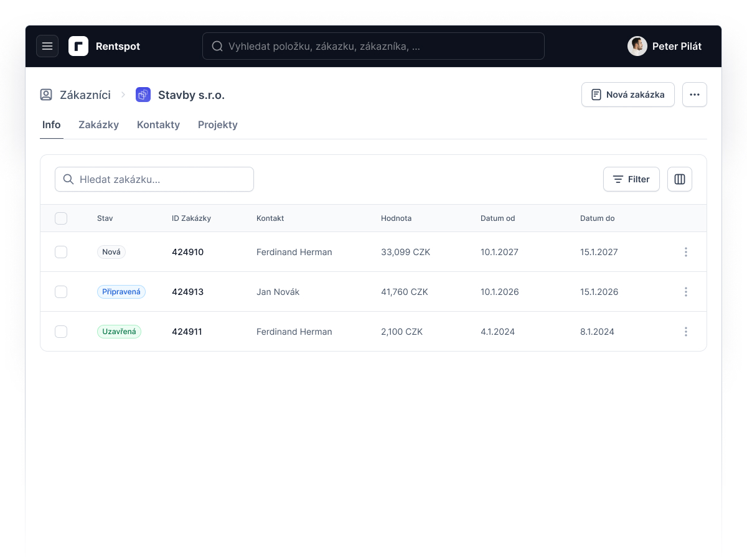Tick the select-all checkbox in table header
The width and height of the screenshot is (747, 560).
(x=61, y=218)
